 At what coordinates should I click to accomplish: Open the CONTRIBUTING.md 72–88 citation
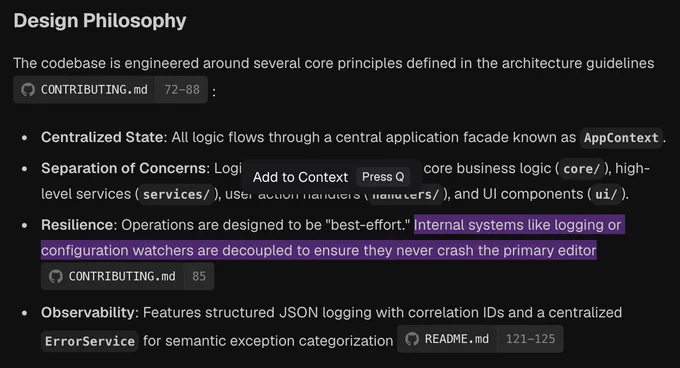[x=110, y=90]
